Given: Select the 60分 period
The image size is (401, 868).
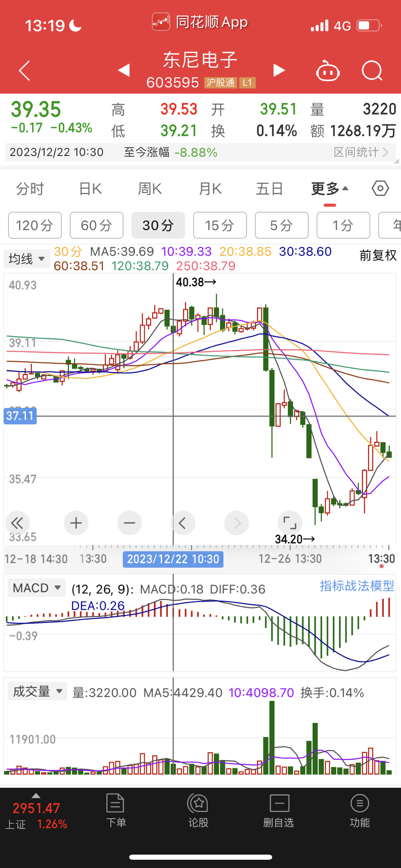Looking at the screenshot, I should pos(97,225).
